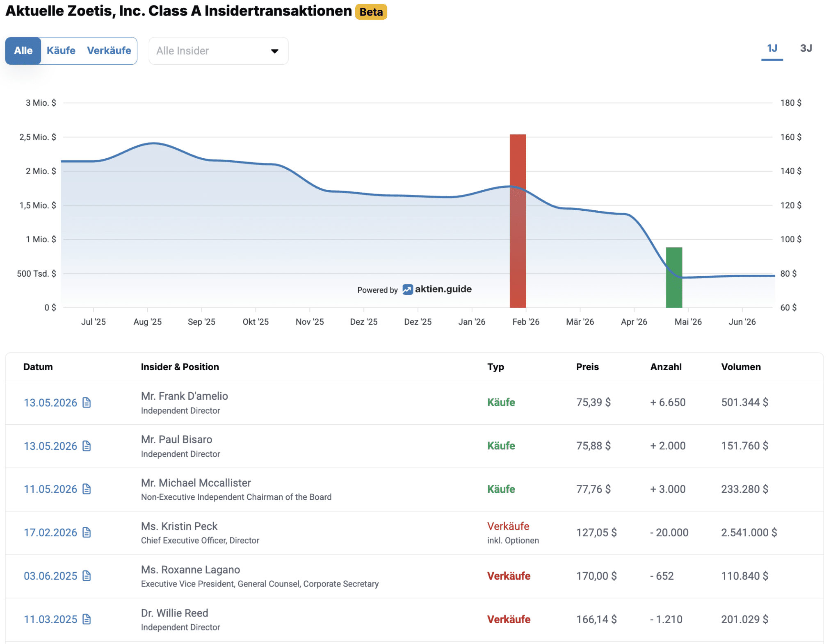Viewport: 840px width, 644px height.
Task: Click the name Mr. Michael Mccallister
Action: [x=196, y=483]
